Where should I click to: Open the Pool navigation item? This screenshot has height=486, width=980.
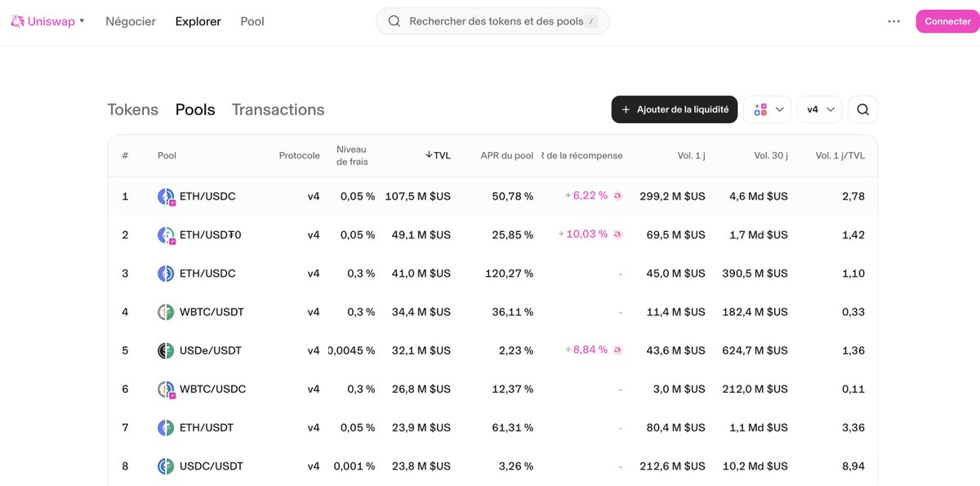click(252, 21)
